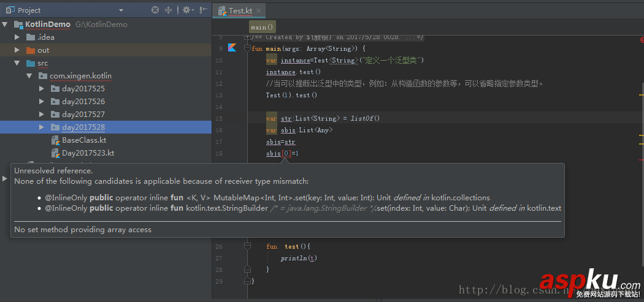Screen dimensions: 644x302
Task: Expand the folded header comment block
Action: point(247,38)
